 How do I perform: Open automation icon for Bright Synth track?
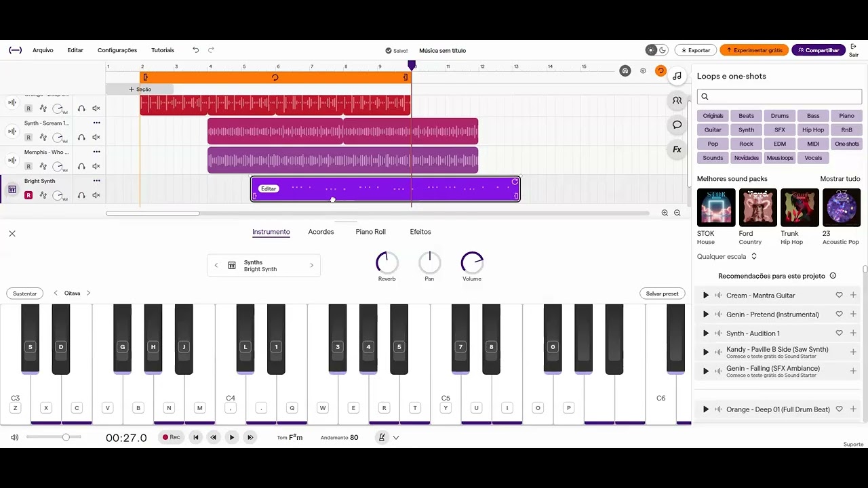tap(43, 195)
